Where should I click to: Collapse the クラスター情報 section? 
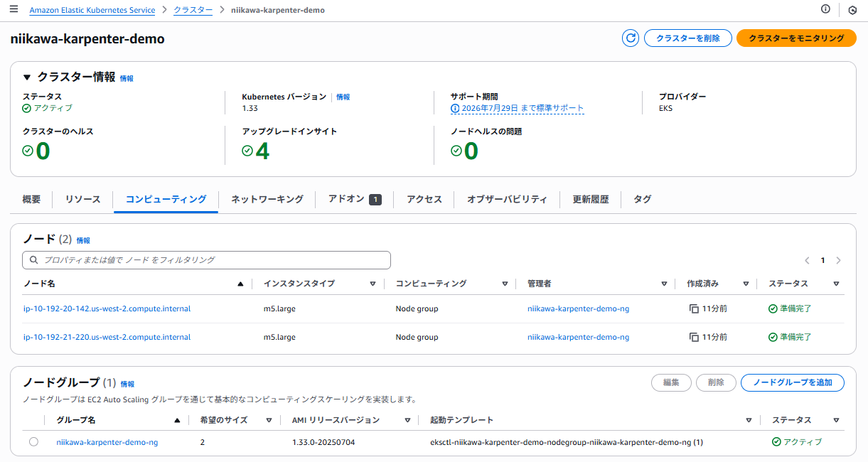(27, 77)
